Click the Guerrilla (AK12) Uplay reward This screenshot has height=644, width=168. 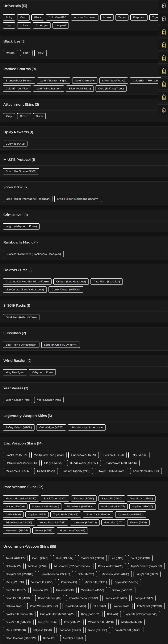(15, 144)
